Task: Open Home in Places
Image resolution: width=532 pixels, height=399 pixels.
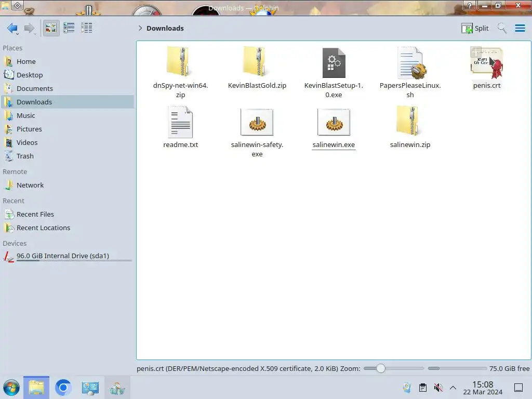Action: [x=68, y=61]
